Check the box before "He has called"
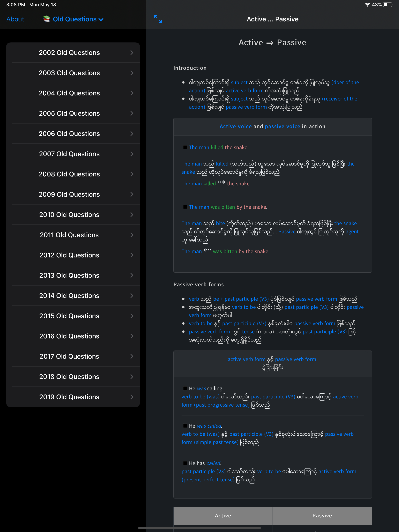Image resolution: width=399 pixels, height=532 pixels. [x=185, y=463]
